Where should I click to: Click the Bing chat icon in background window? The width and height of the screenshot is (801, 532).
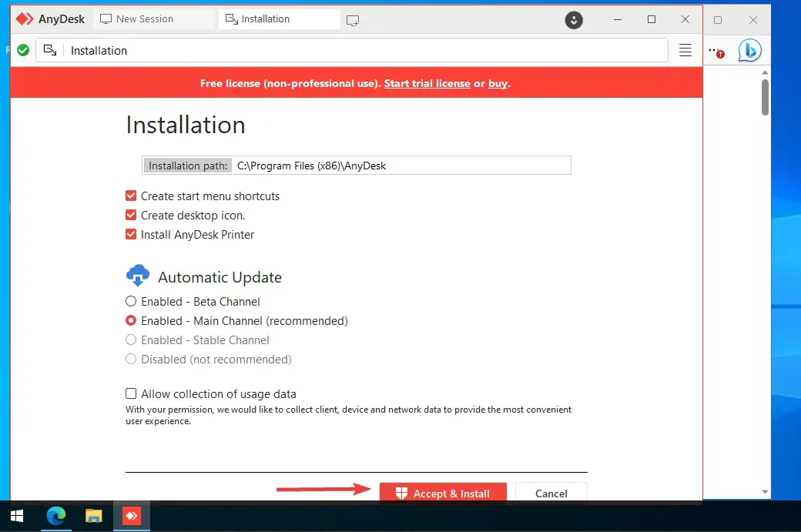tap(749, 50)
